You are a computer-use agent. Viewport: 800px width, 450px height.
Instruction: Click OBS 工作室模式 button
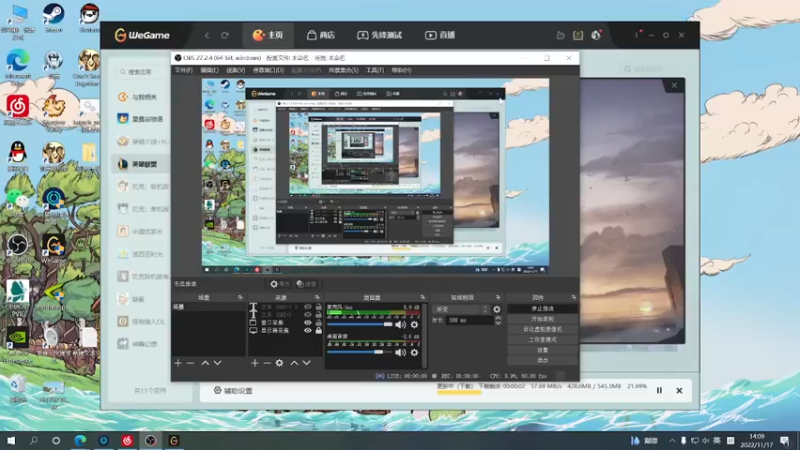[x=542, y=340]
